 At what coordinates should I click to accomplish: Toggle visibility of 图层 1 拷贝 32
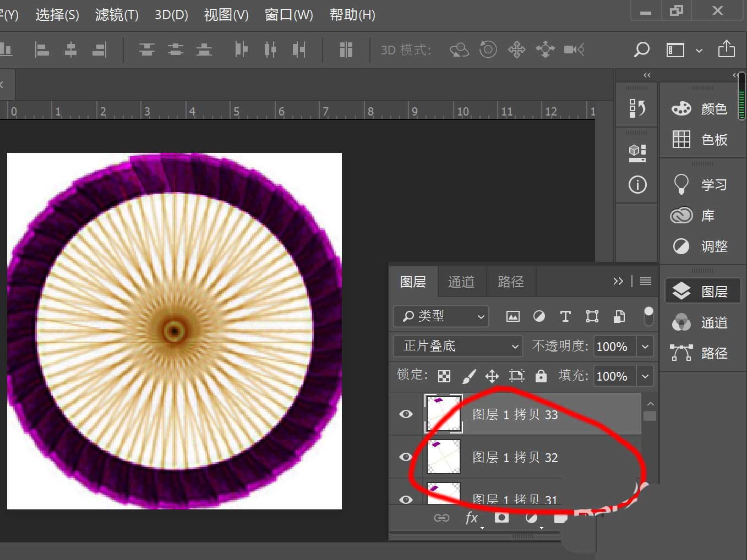click(406, 457)
